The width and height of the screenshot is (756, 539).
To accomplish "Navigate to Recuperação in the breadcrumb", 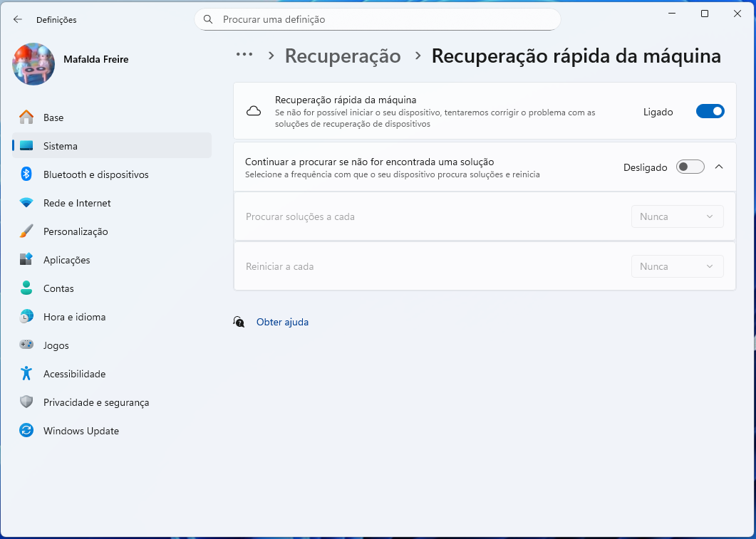I will (x=343, y=56).
